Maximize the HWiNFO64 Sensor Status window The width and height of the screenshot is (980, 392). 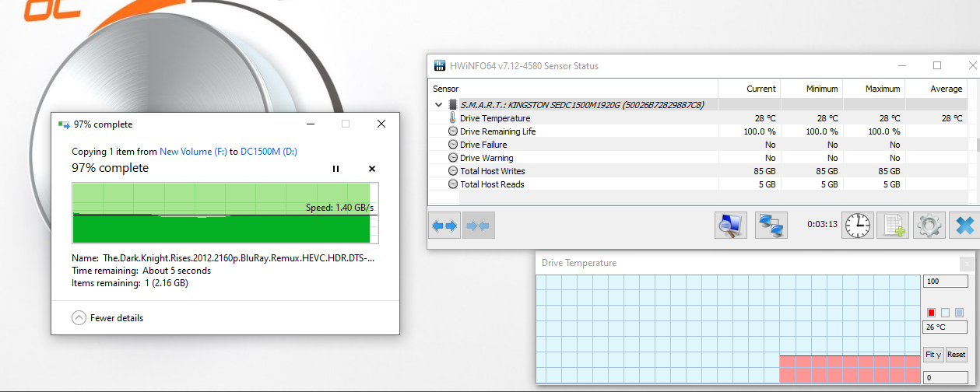(937, 66)
